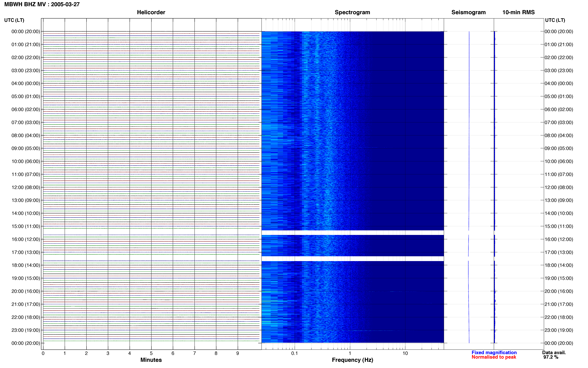Screen dimensions: 588x368
Task: Click the 10-min RMS panel heading
Action: coord(518,12)
